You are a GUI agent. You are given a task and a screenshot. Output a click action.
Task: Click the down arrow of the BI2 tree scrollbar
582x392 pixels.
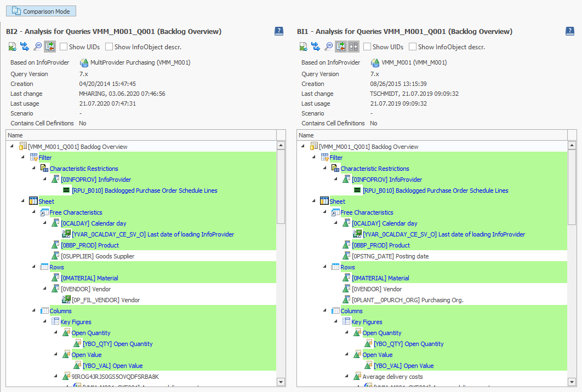[281, 382]
